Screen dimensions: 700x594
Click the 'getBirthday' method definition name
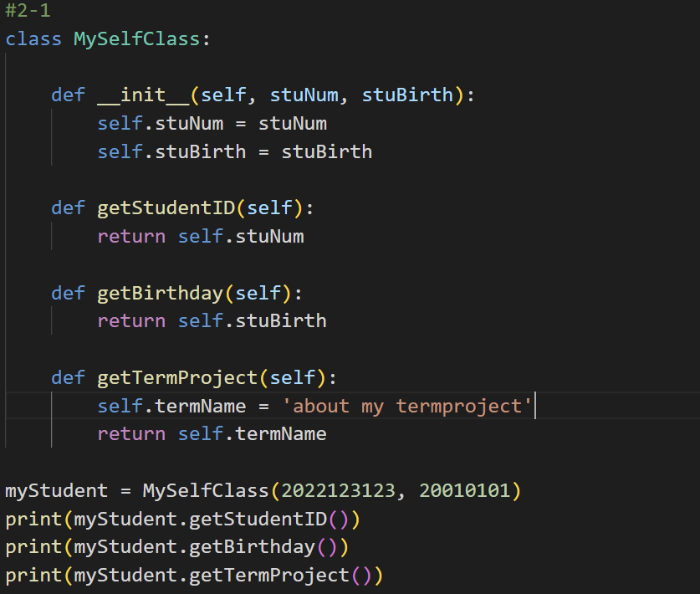(x=160, y=294)
